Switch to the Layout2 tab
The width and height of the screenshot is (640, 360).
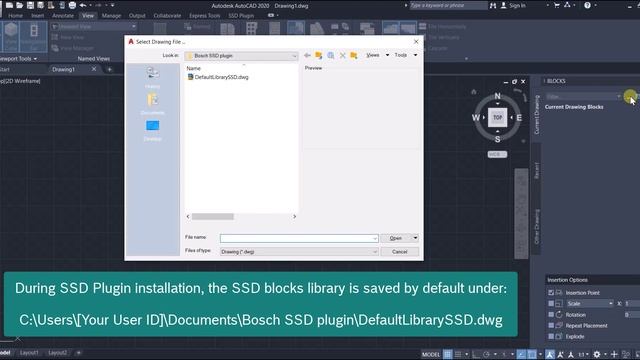(57, 353)
